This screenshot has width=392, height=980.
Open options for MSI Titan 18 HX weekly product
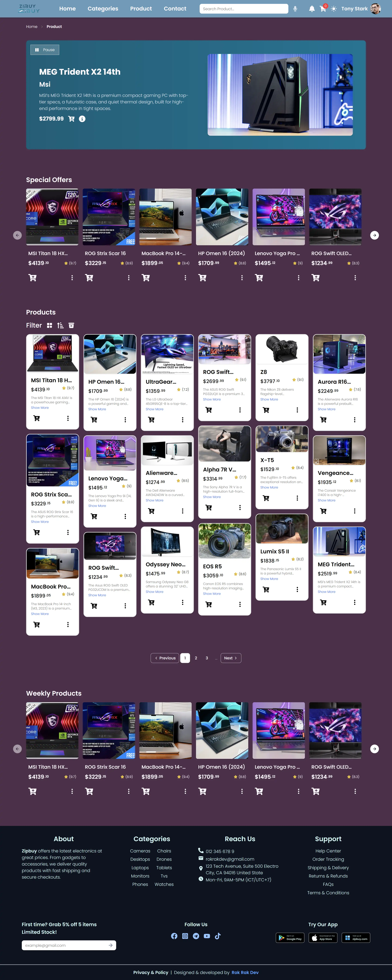click(72, 791)
